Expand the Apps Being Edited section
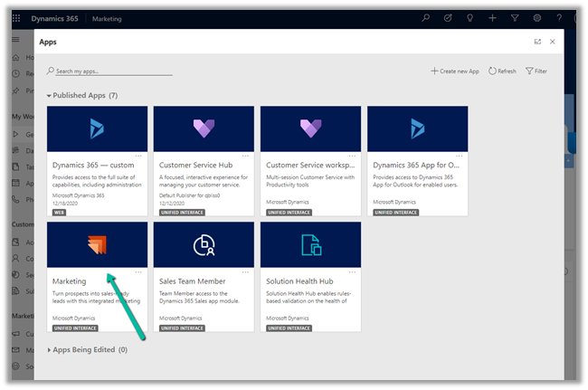This screenshot has width=588, height=390. coord(49,349)
